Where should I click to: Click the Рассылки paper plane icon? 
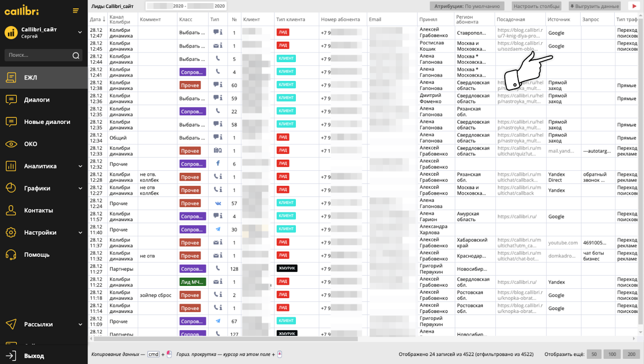click(x=11, y=324)
